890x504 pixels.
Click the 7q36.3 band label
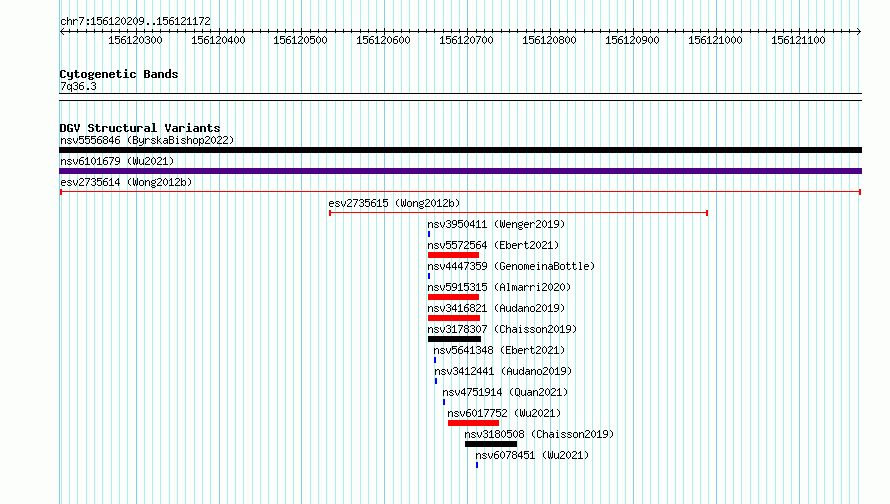point(78,86)
